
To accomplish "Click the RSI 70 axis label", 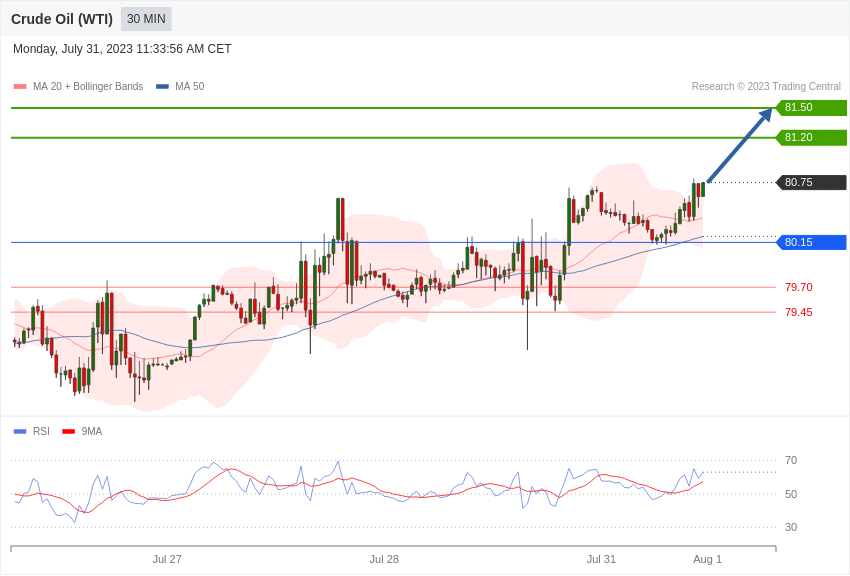I will point(791,461).
